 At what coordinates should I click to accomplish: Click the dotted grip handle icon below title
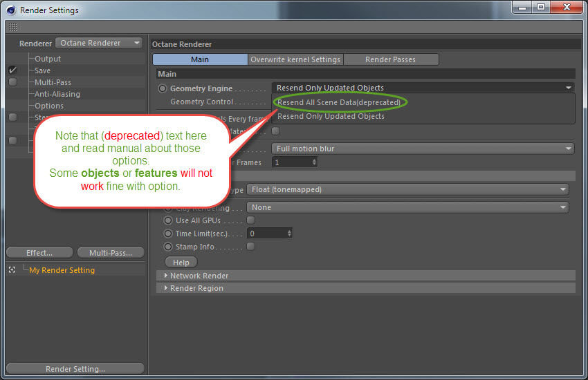13,26
